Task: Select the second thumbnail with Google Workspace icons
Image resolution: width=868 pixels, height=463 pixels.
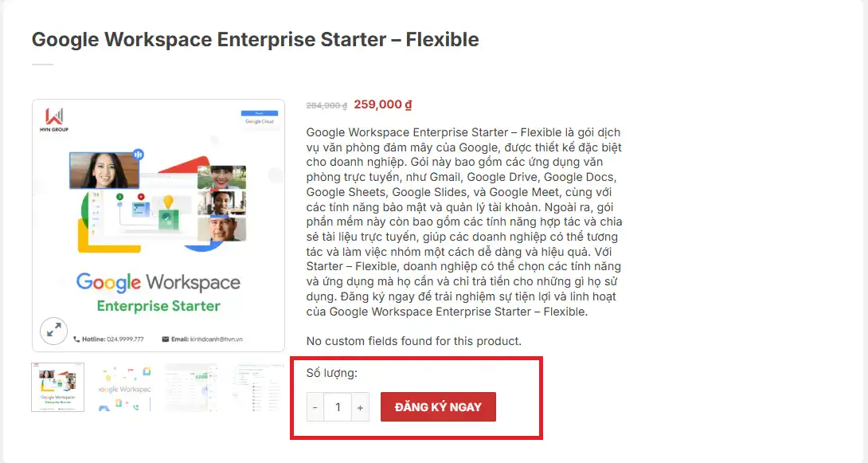Action: [124, 387]
